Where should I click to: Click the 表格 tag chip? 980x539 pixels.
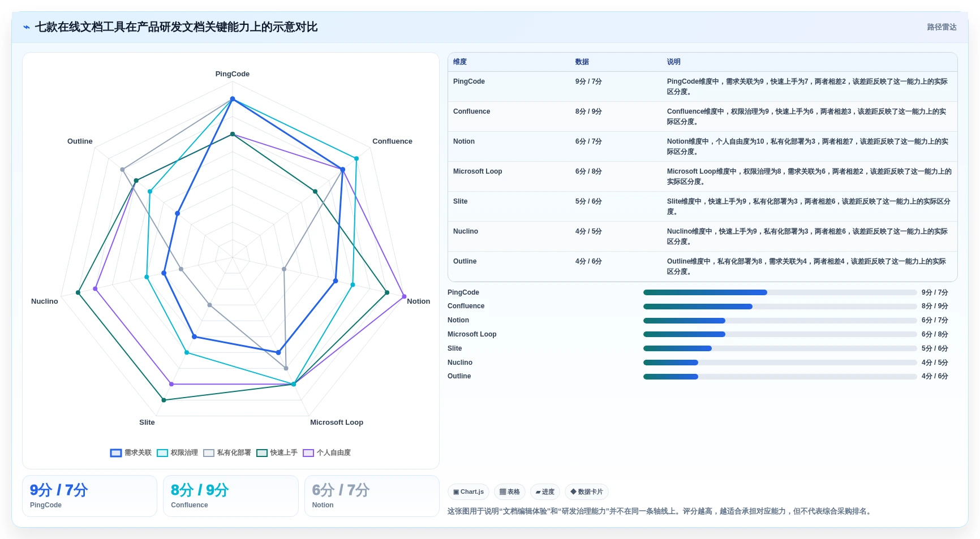510,491
